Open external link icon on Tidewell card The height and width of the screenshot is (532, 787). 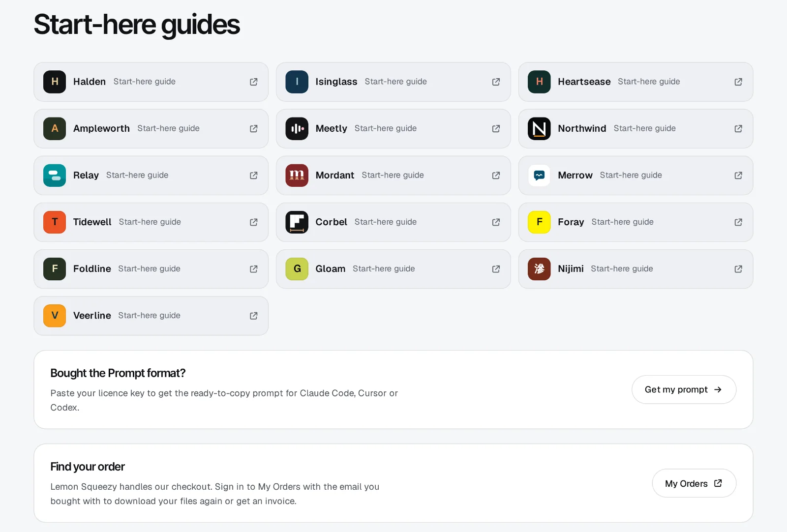[254, 222]
